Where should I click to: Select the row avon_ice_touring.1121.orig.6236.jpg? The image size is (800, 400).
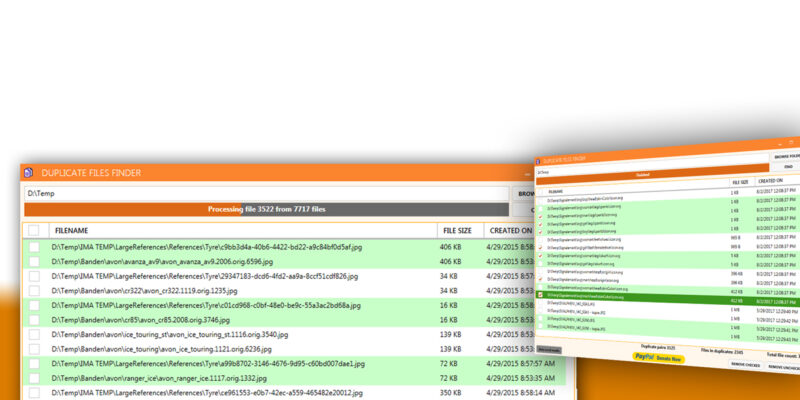point(162,349)
